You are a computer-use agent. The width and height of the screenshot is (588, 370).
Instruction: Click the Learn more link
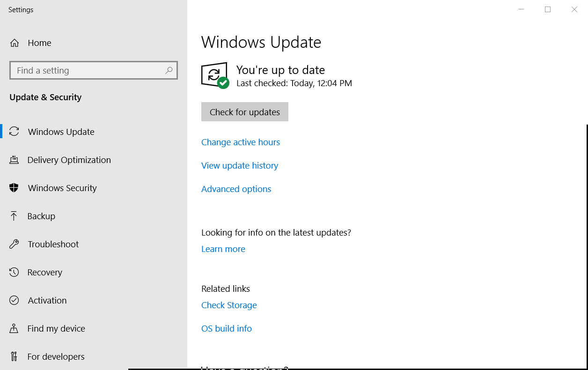click(223, 249)
